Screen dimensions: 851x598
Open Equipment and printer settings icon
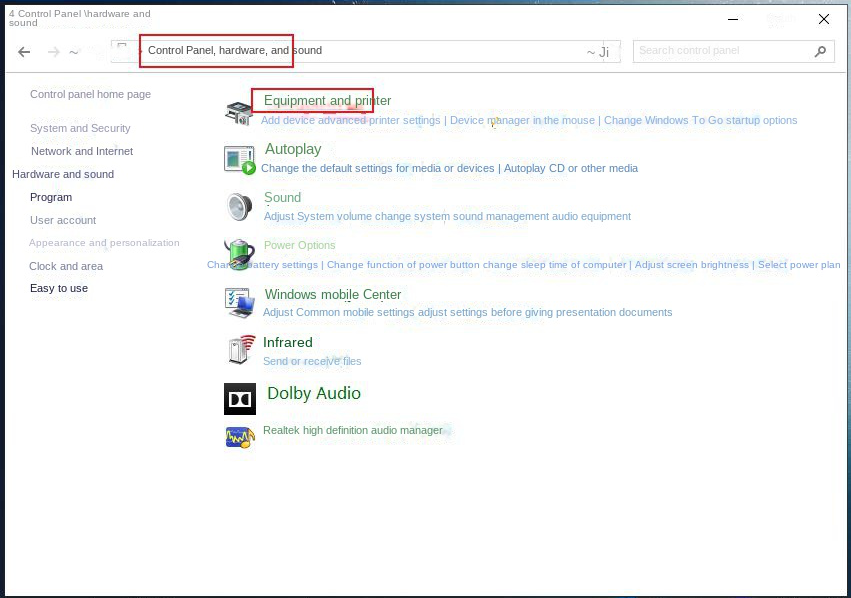click(239, 110)
